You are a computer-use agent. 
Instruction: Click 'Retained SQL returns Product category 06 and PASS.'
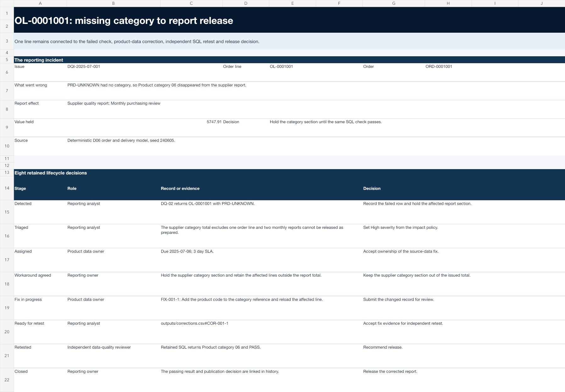coord(211,347)
